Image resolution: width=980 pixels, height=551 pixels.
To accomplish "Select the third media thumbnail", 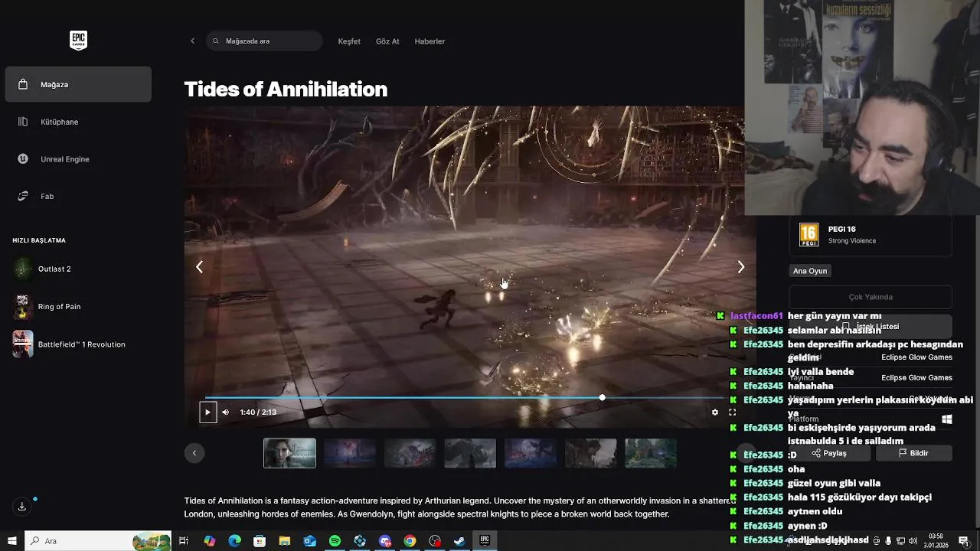I will coord(410,453).
